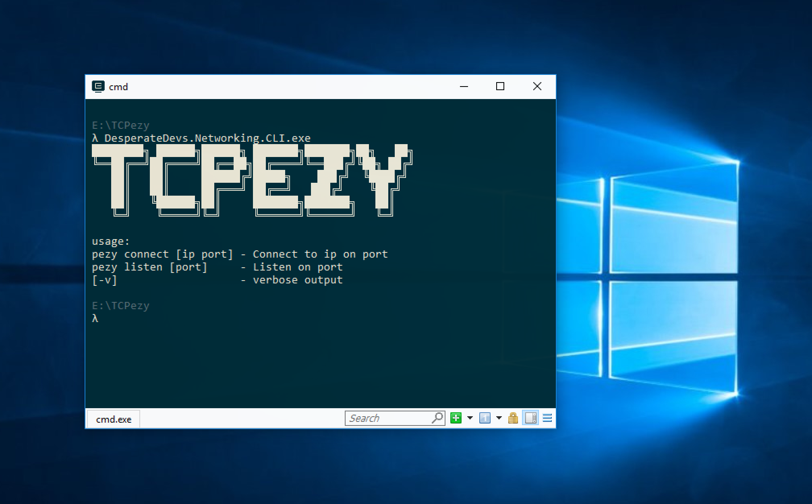Click the λ prompt line in the terminal

95,318
